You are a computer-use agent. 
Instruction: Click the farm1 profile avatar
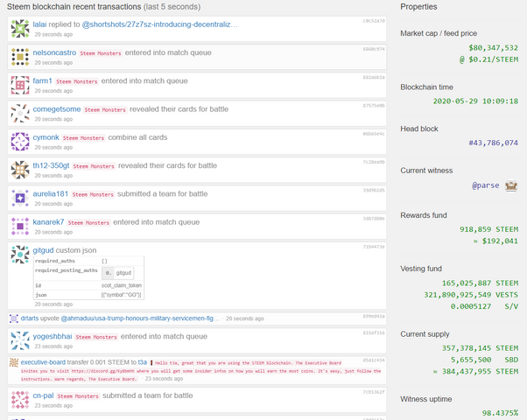[x=20, y=85]
